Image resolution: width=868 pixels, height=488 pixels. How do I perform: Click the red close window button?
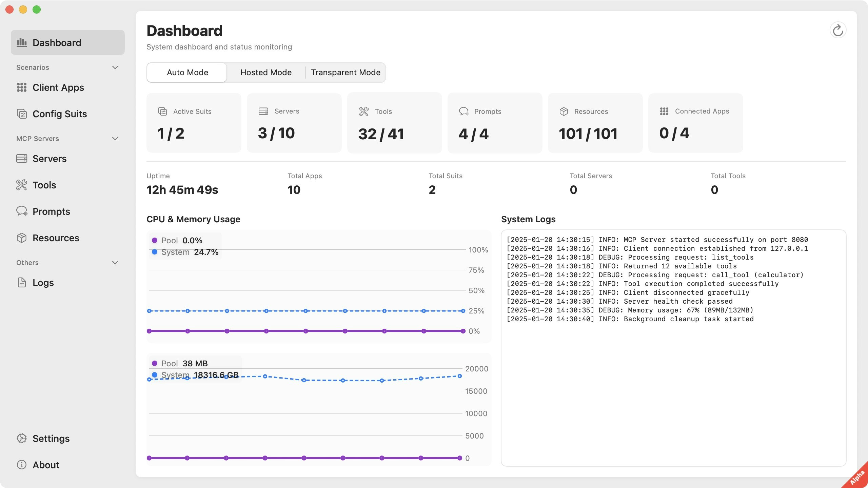point(9,9)
